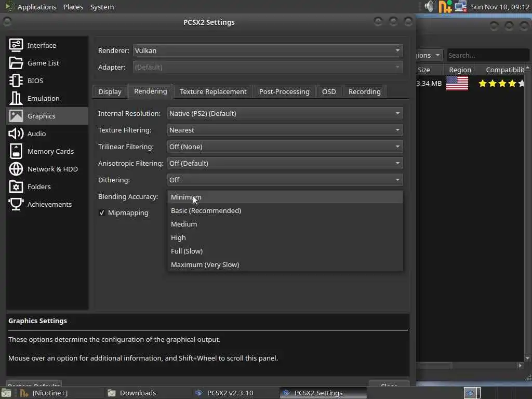Screen dimensions: 532x399
Task: Switch to the Recording tab
Action: click(364, 91)
